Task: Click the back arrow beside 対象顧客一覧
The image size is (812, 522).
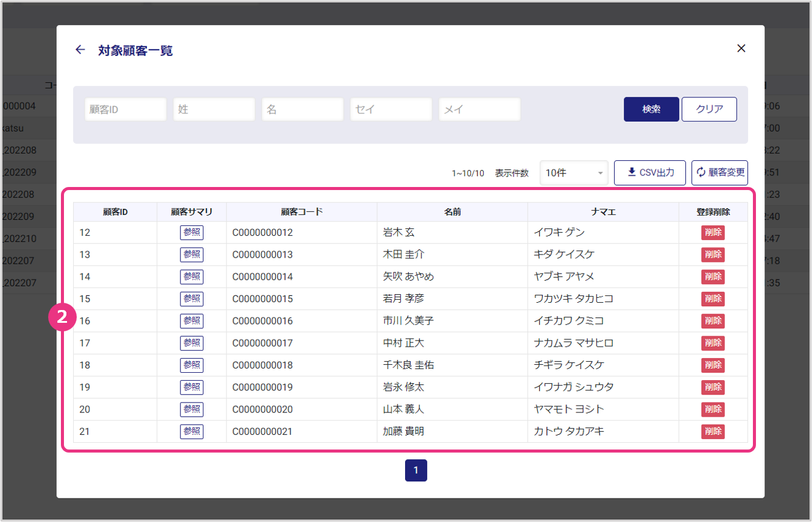Action: [x=80, y=50]
